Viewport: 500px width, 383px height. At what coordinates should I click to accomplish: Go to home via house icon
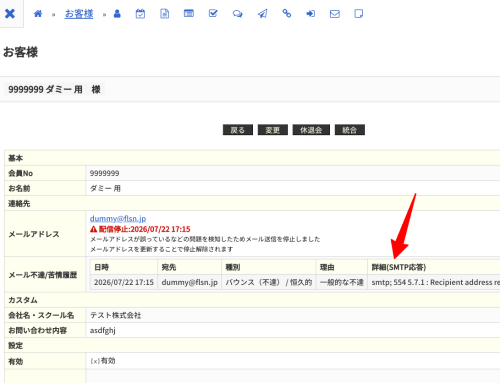tap(38, 14)
